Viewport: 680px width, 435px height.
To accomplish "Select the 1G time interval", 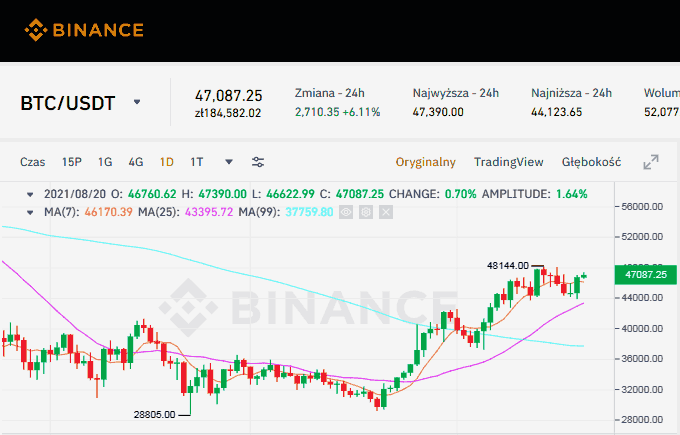I will click(x=105, y=162).
